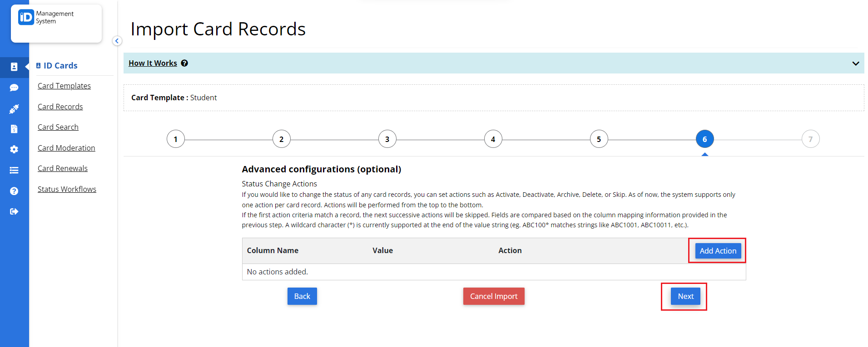Click the logout icon at sidebar bottom
Viewport: 868px width, 347px height.
pos(14,211)
